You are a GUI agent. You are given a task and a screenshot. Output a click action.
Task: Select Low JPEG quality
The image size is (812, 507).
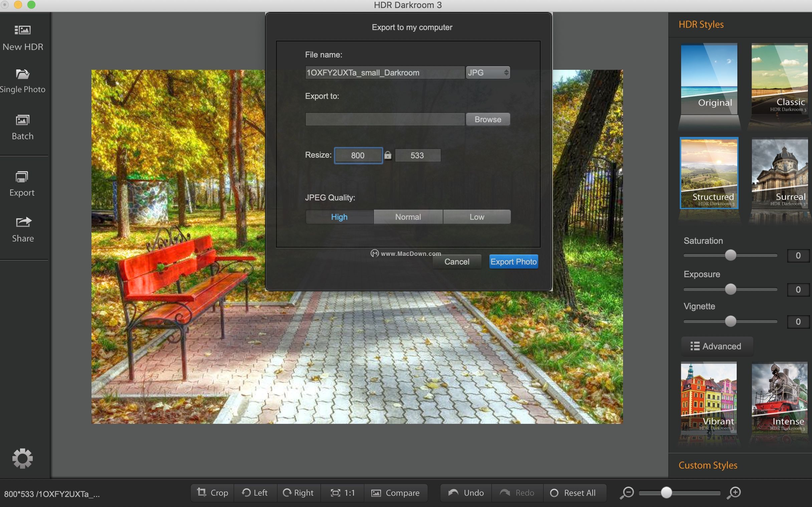pyautogui.click(x=477, y=217)
